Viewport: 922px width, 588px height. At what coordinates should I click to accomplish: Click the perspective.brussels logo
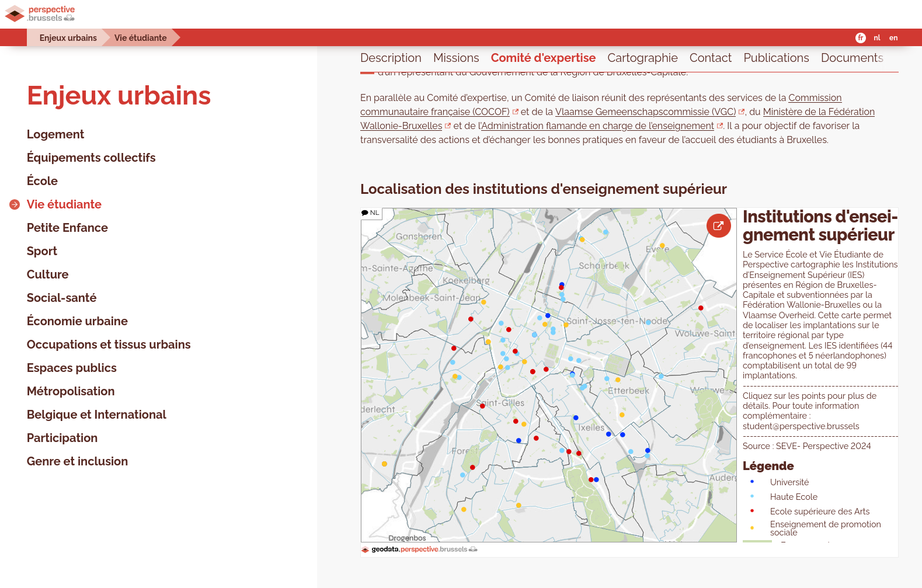pyautogui.click(x=40, y=13)
